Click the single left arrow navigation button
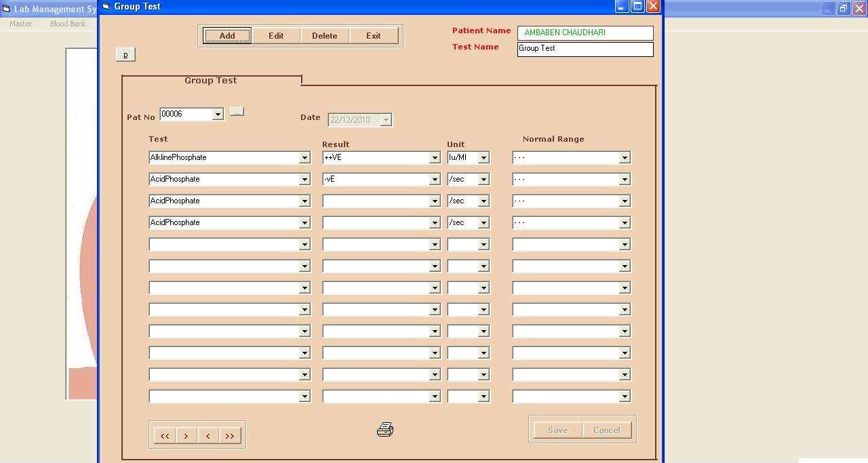The width and height of the screenshot is (868, 463). (x=208, y=436)
